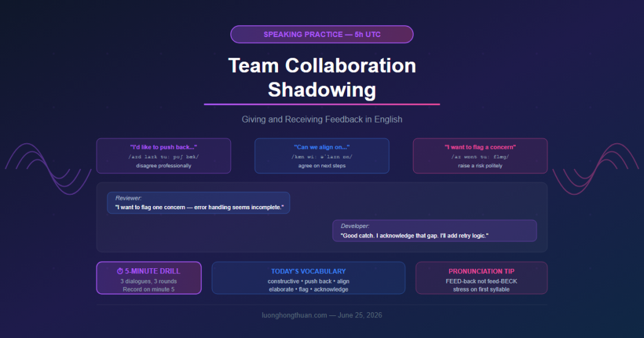Click "FEED-back not feed-BECK" text
Viewport: 644px width, 338px height.
pyautogui.click(x=481, y=281)
